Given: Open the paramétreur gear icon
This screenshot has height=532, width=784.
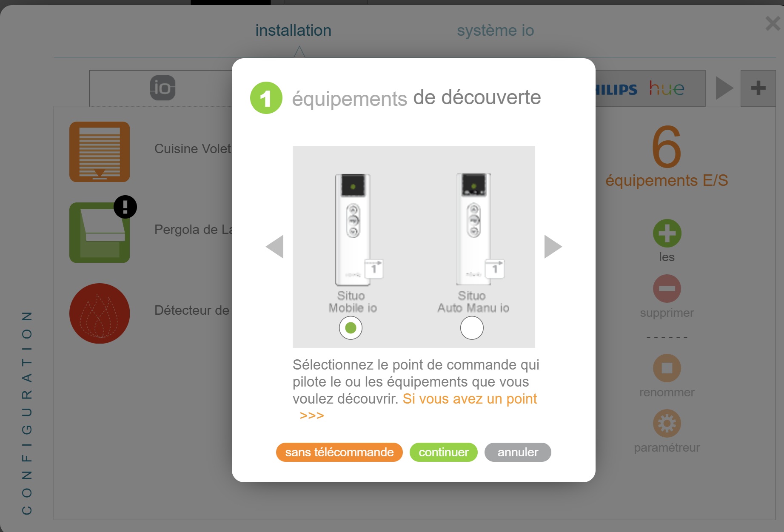Looking at the screenshot, I should (667, 423).
